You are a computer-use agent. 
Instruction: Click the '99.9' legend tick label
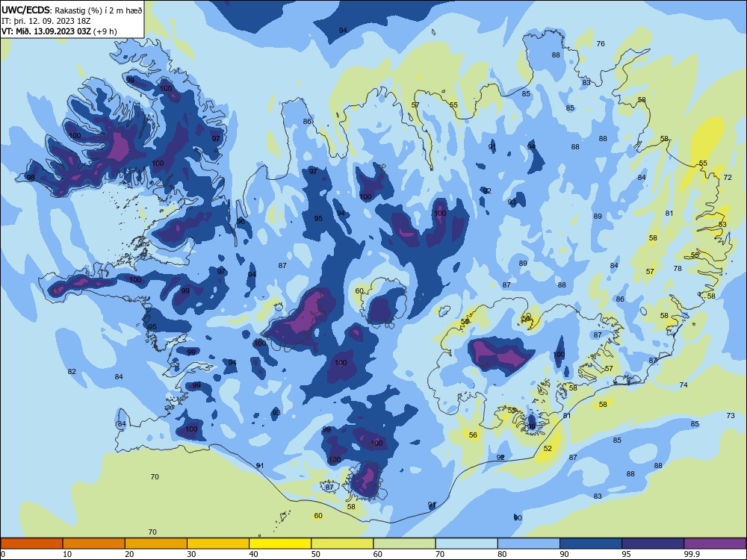pyautogui.click(x=692, y=554)
